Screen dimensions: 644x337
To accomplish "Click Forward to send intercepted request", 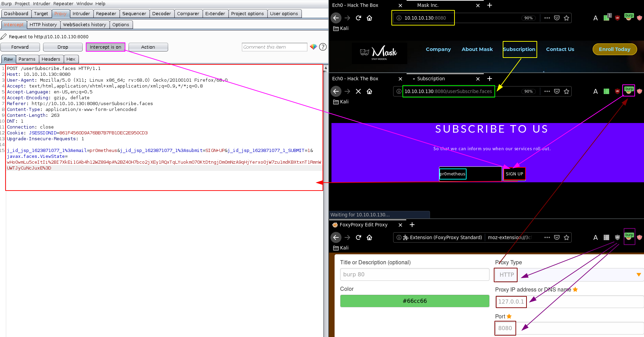I will click(20, 47).
